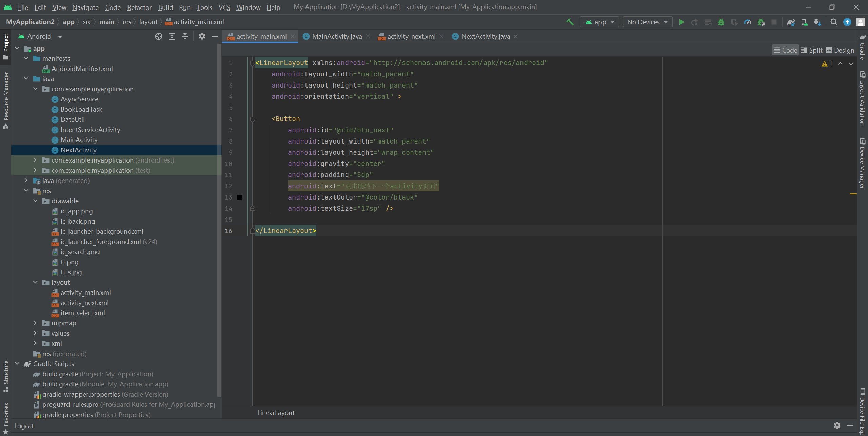The image size is (868, 436).
Task: Click Sync Project with Gradle Files icon
Action: pos(791,22)
